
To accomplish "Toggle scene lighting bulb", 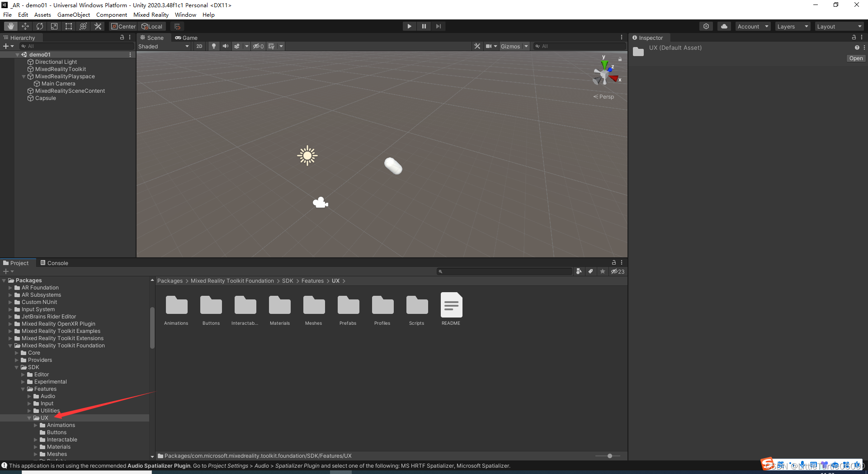I will coord(214,46).
